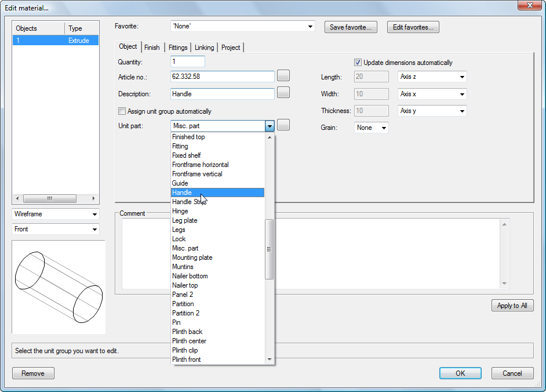Click the Remove button
546x392 pixels.
point(33,373)
